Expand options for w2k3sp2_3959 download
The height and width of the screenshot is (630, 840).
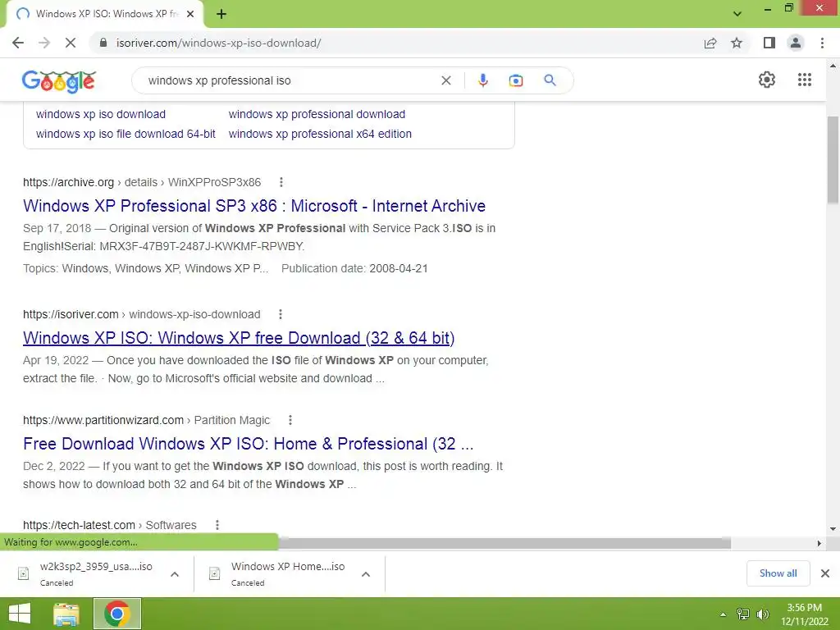click(x=175, y=574)
